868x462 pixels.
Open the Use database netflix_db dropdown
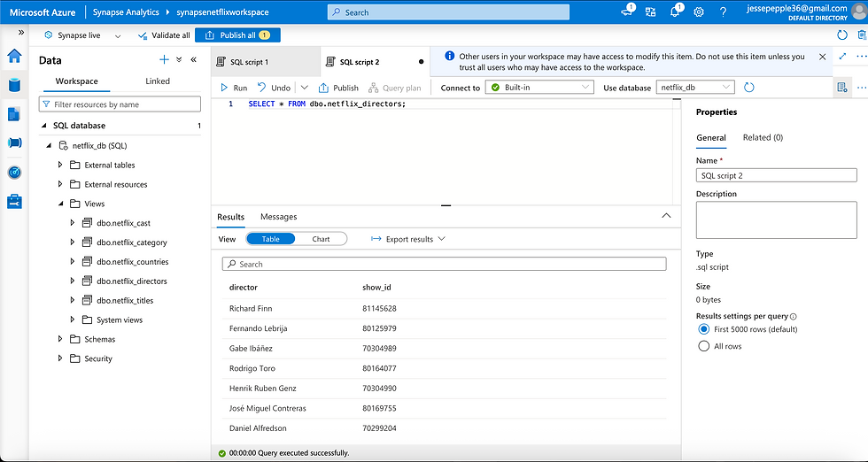(x=694, y=88)
